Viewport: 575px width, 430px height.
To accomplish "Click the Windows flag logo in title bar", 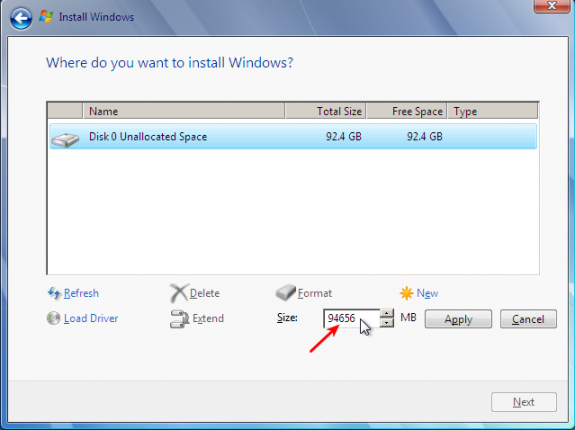I will click(46, 17).
